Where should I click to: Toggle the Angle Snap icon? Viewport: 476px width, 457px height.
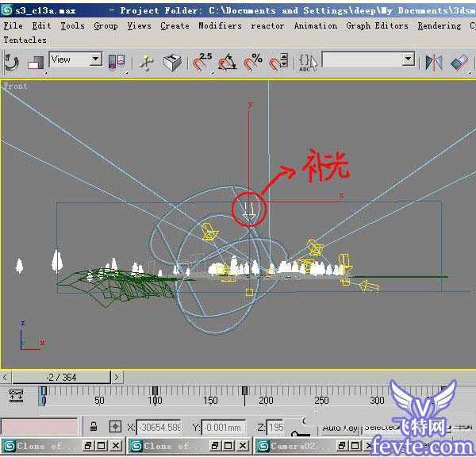pyautogui.click(x=228, y=62)
